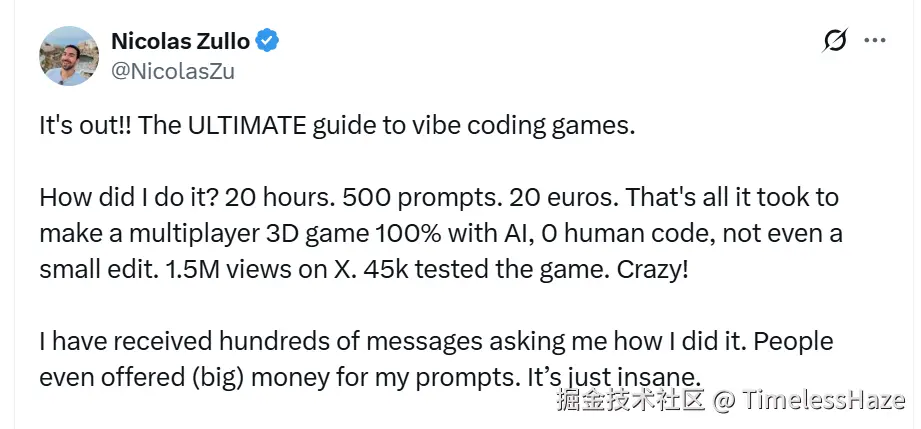The image size is (921, 429).
Task: Select the word ULTIMATE in the post
Action: pos(247,126)
